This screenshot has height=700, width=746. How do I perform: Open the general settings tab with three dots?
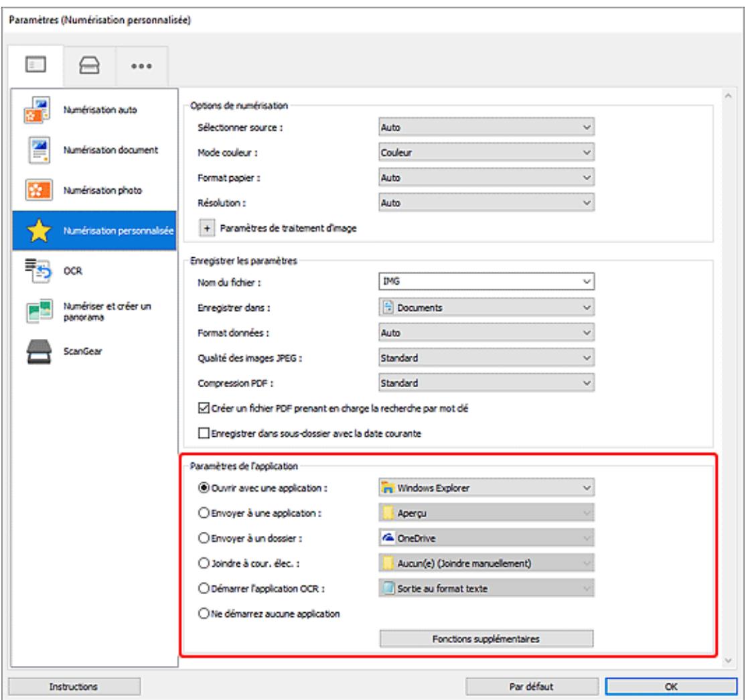click(x=141, y=66)
